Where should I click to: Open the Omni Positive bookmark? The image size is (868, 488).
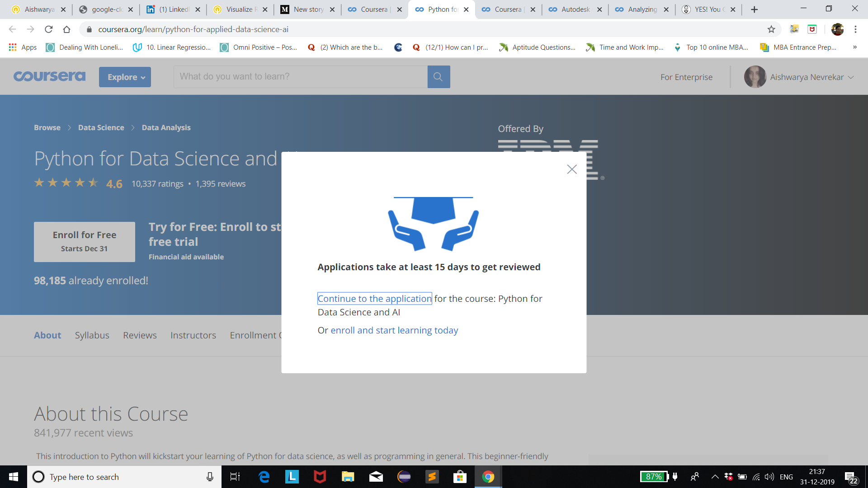(258, 47)
